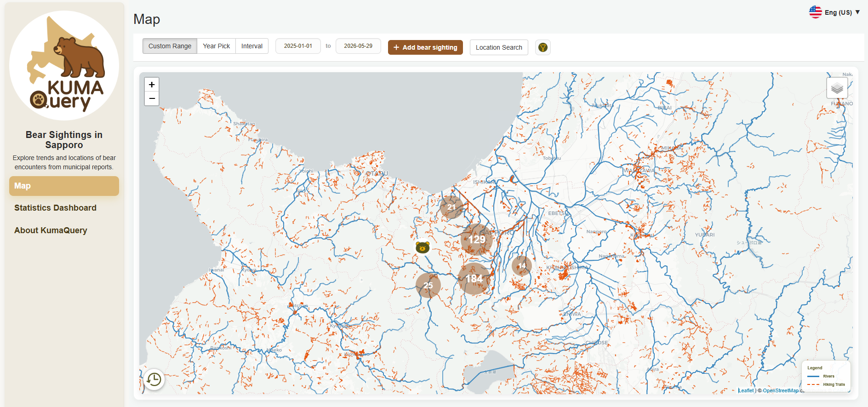Edit the end date 2026-05-29 field
The height and width of the screenshot is (407, 868).
(358, 46)
